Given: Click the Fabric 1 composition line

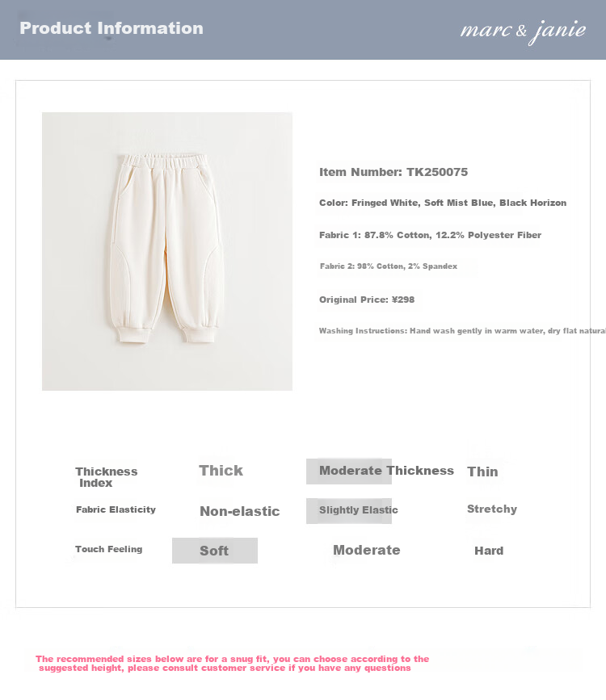Looking at the screenshot, I should click(x=430, y=235).
